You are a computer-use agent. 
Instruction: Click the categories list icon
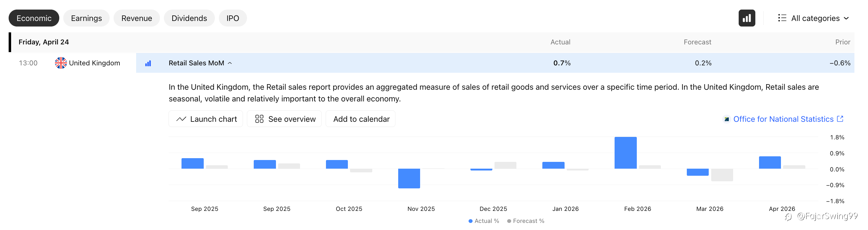[x=782, y=18]
